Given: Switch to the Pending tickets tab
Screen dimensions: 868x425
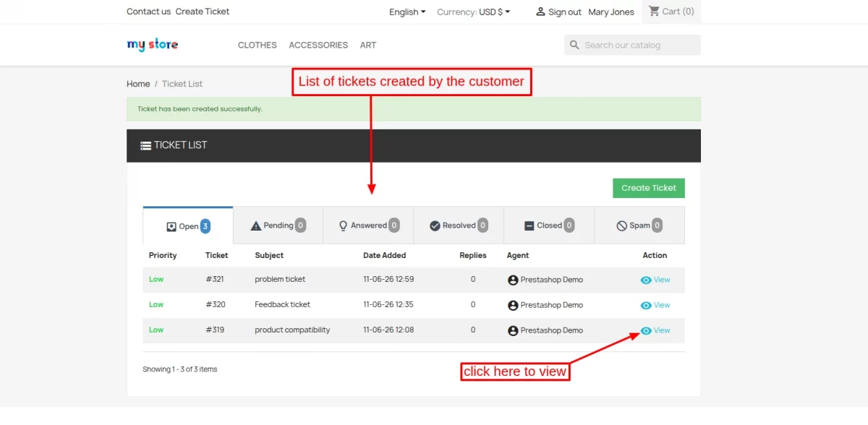Looking at the screenshot, I should click(x=278, y=226).
